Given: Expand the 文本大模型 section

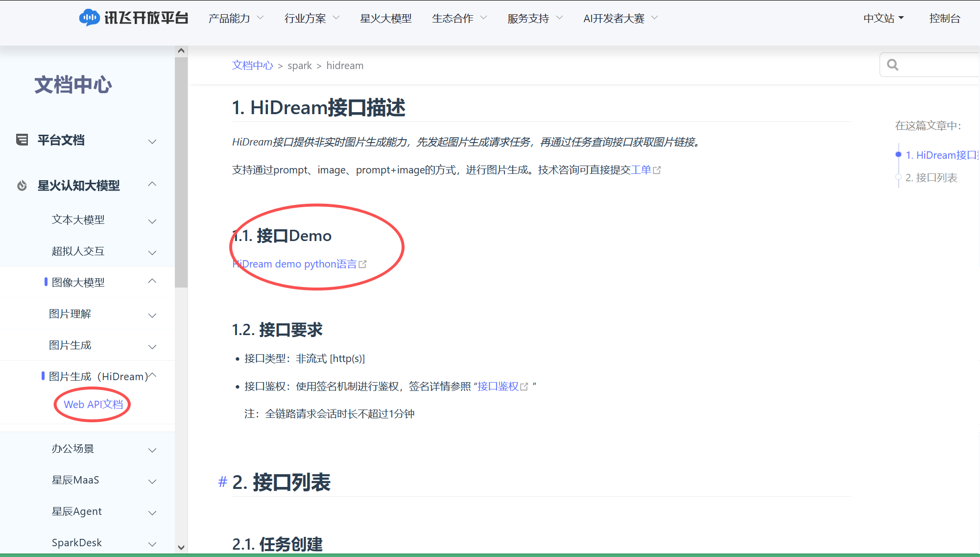Looking at the screenshot, I should [x=152, y=221].
